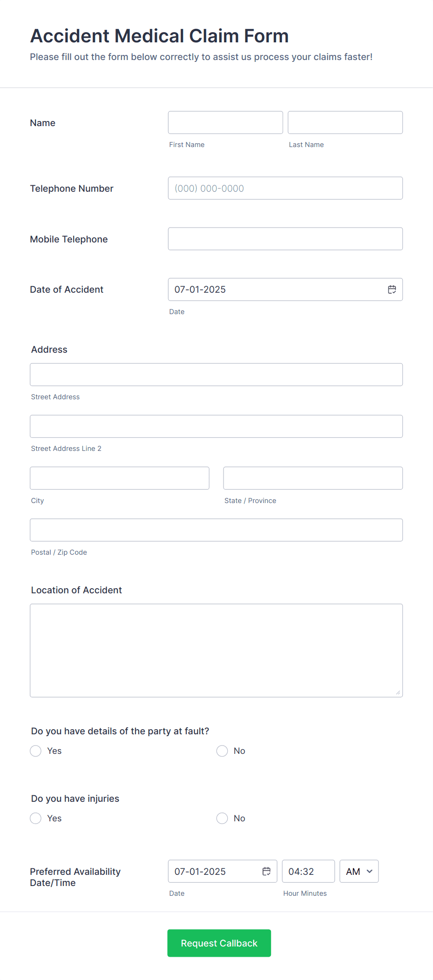The width and height of the screenshot is (433, 980).
Task: Select the City field
Action: pos(119,478)
